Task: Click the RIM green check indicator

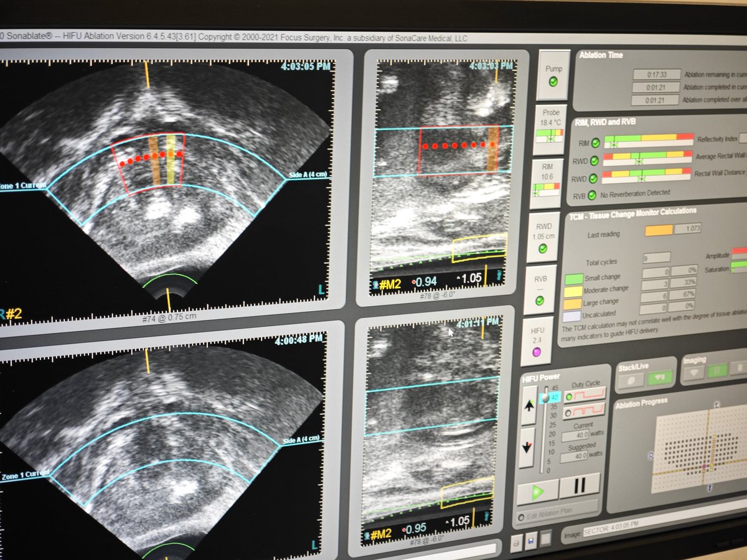Action: [x=595, y=144]
